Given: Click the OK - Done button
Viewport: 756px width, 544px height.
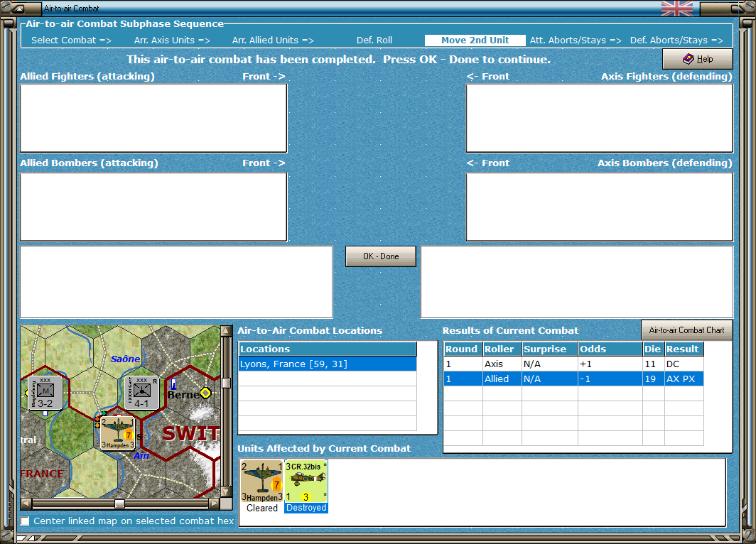Looking at the screenshot, I should coord(380,256).
